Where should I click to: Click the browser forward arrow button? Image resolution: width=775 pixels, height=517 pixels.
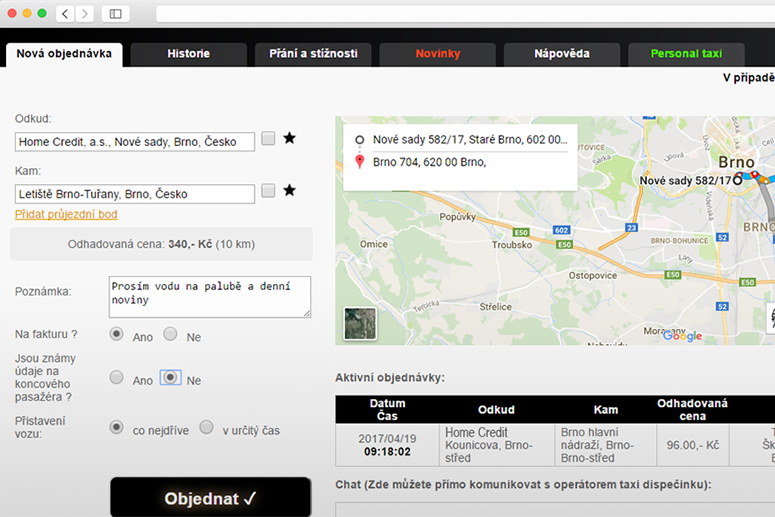84,13
